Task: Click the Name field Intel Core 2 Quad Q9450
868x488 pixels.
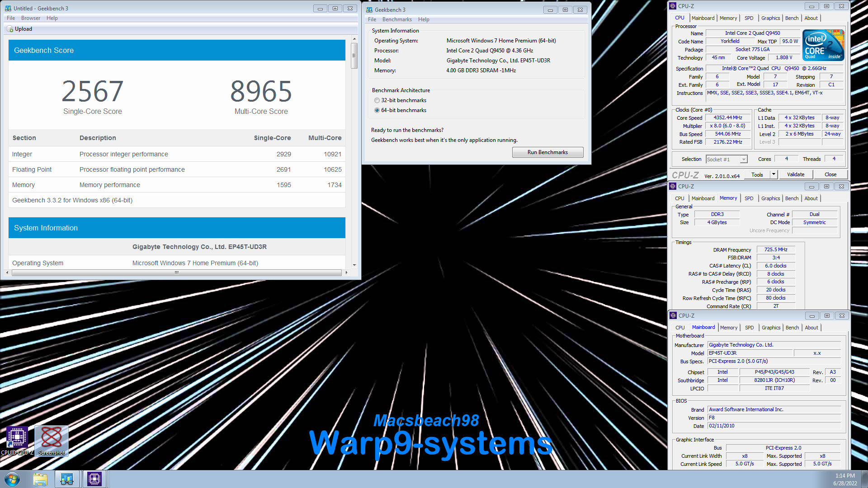Action: click(x=752, y=33)
